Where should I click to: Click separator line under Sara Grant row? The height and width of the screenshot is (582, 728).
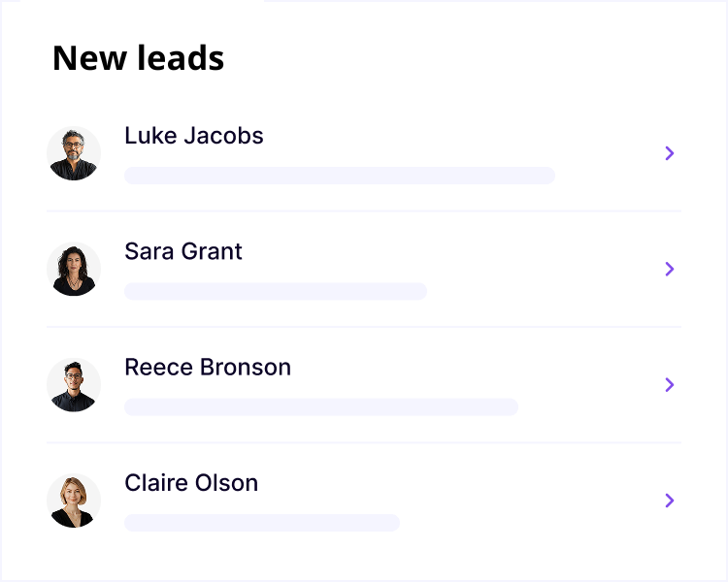pos(364,327)
